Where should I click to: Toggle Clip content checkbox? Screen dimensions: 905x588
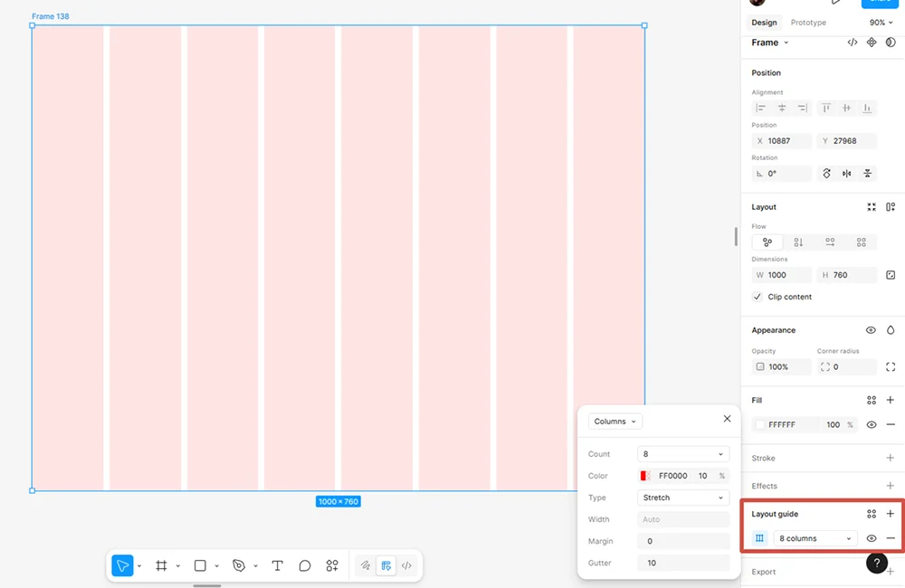[x=757, y=297]
